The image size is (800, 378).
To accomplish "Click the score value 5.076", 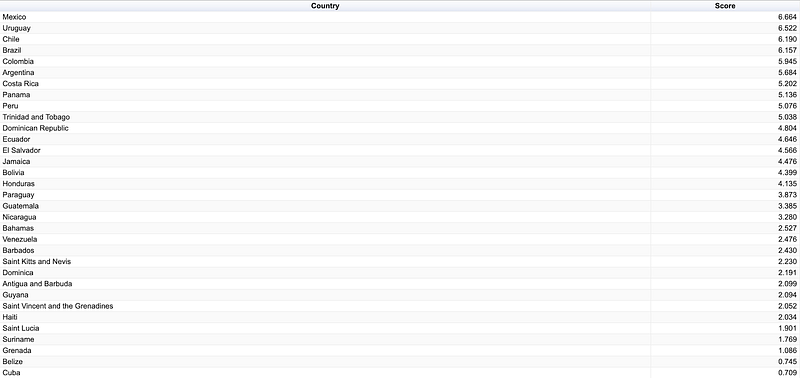I will (x=787, y=106).
